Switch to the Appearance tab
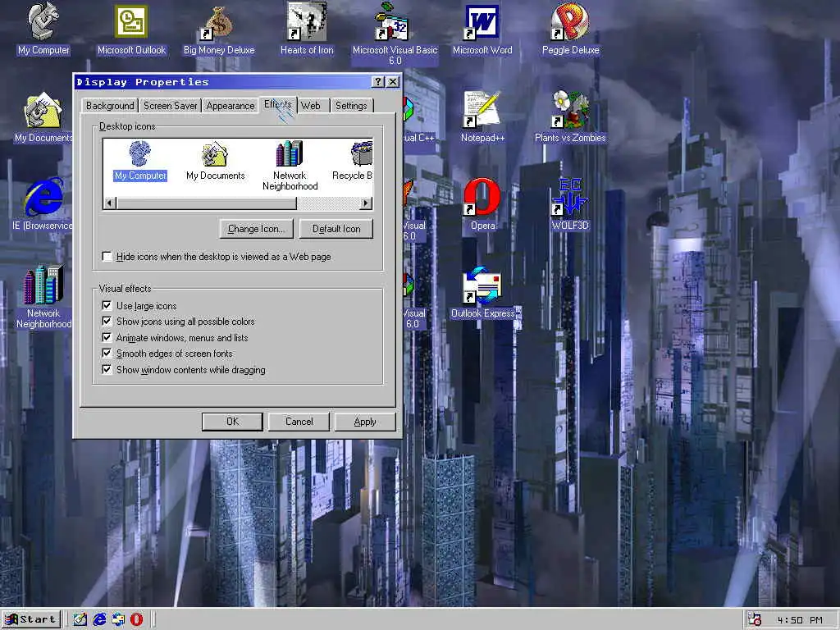The image size is (840, 630). click(x=231, y=106)
